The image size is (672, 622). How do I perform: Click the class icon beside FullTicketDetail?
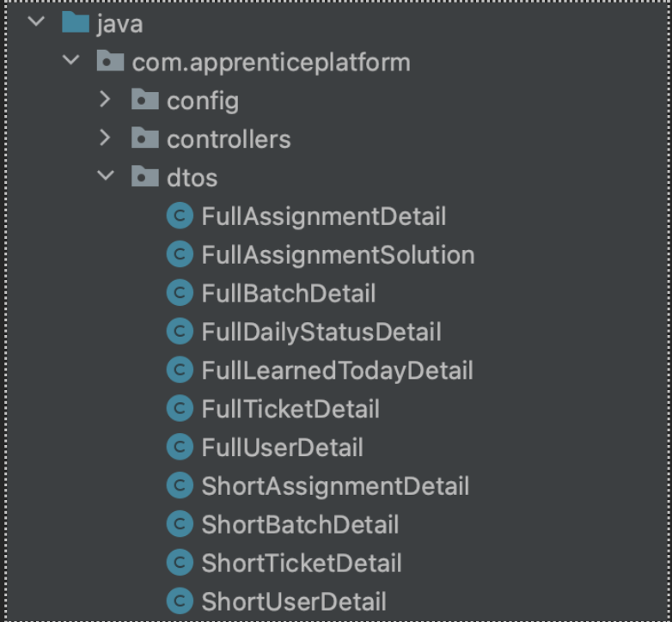tap(180, 408)
